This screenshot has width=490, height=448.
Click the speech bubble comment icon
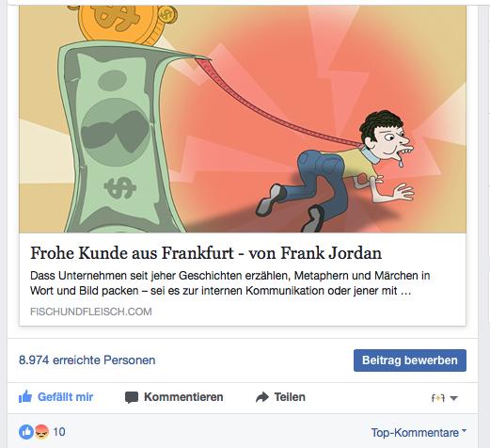coord(132,397)
